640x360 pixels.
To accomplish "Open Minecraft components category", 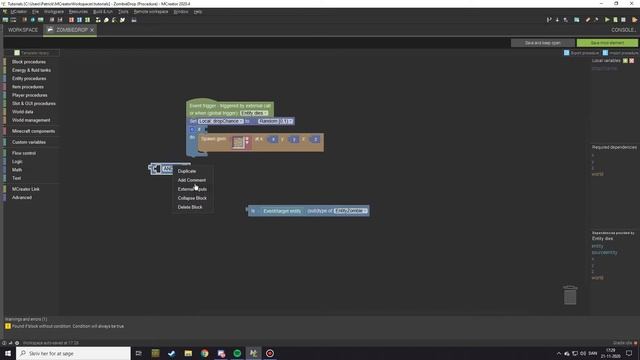I will click(x=33, y=131).
